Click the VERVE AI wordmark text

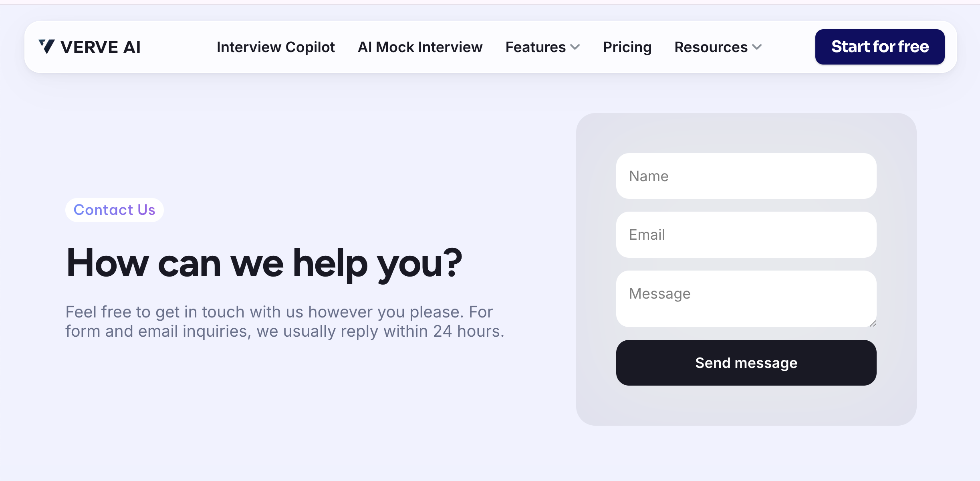tap(101, 47)
